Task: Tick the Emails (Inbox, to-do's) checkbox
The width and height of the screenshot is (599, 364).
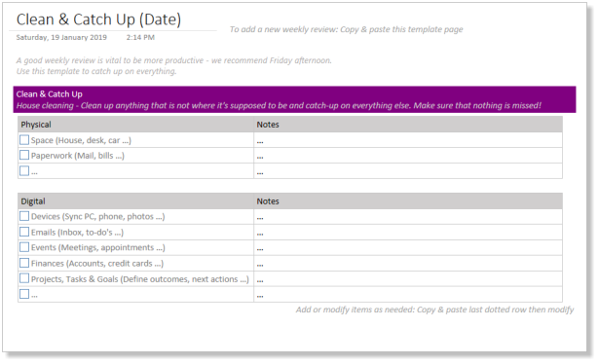Action: 24,232
